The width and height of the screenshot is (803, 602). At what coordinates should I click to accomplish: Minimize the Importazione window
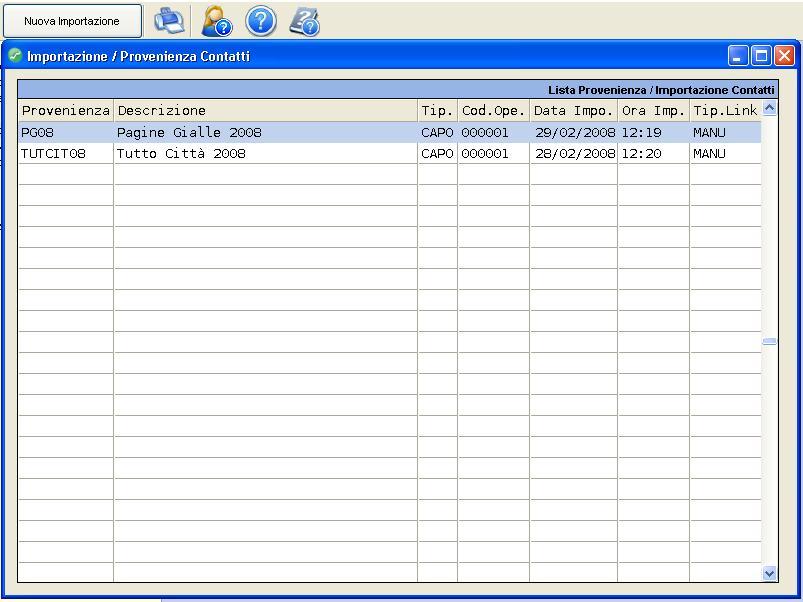[x=738, y=56]
